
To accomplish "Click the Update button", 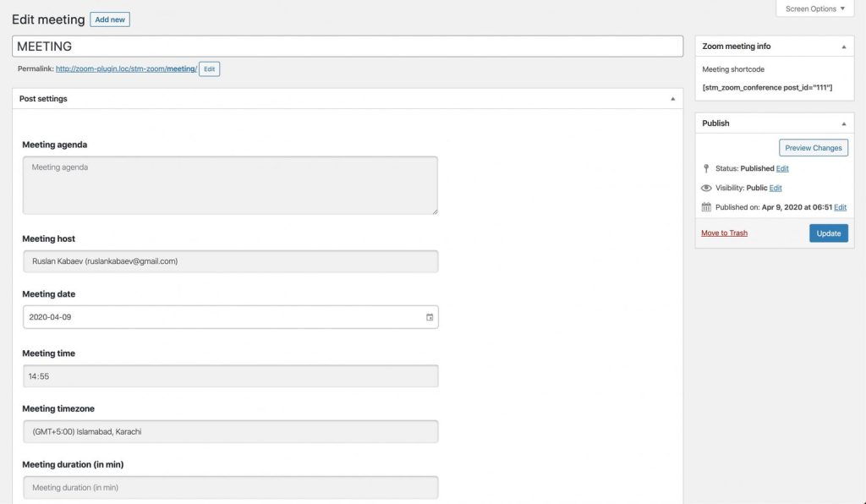I will coord(829,233).
